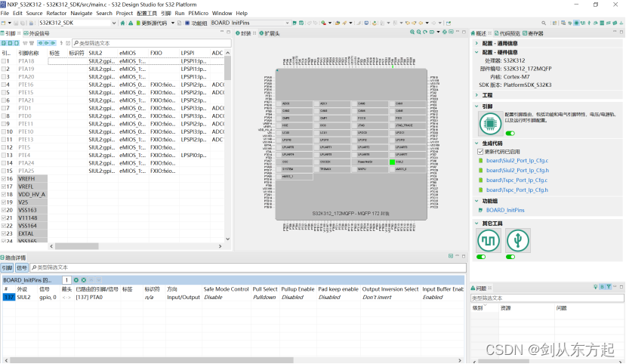Expand the 工程 section
The image size is (626, 364).
pyautogui.click(x=476, y=95)
